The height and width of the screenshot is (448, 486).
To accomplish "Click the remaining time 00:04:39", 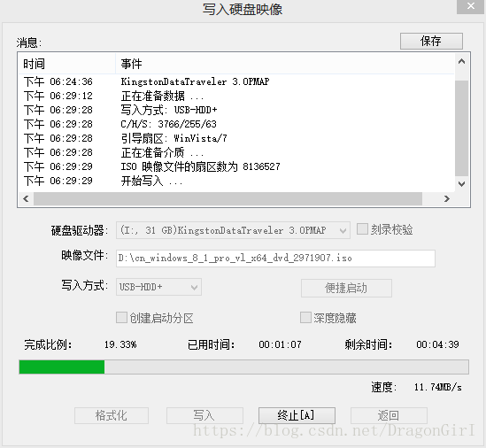I will 437,344.
